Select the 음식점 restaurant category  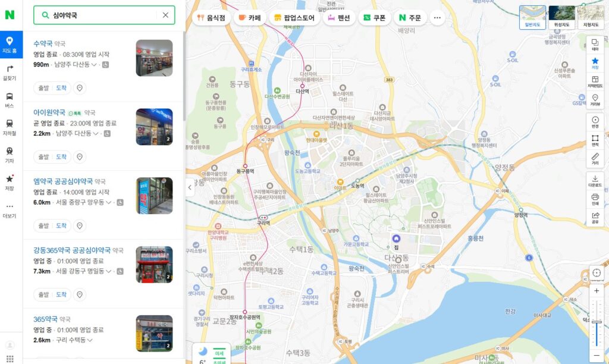tap(211, 18)
